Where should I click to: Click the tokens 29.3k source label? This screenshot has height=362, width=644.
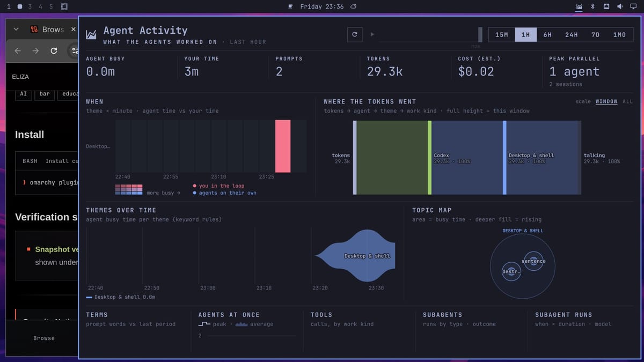341,158
